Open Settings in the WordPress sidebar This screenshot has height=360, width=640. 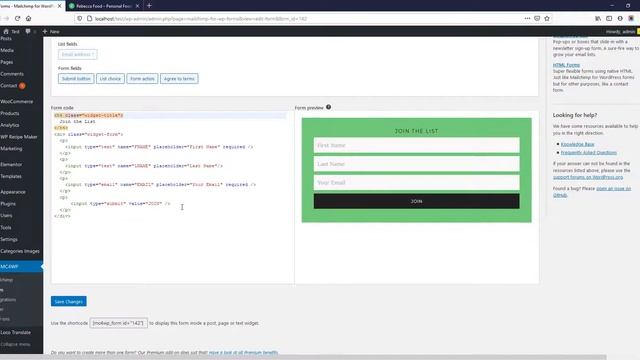9,239
